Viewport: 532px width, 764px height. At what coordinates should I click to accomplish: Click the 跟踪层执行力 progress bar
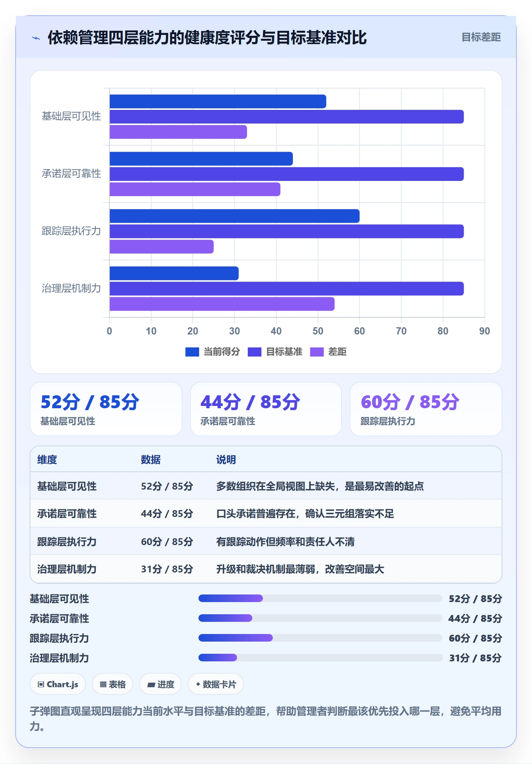(320, 638)
